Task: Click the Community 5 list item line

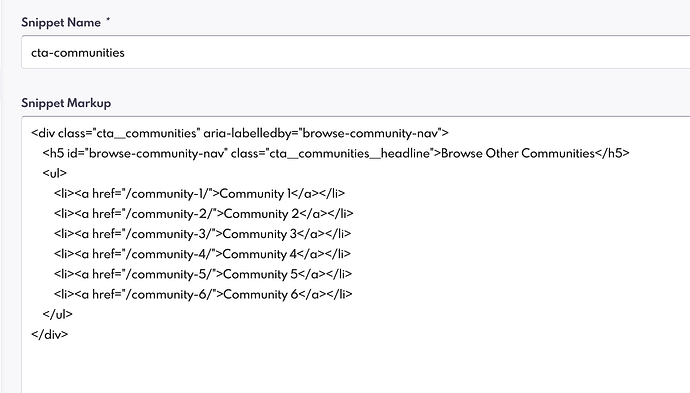Action: (x=203, y=274)
